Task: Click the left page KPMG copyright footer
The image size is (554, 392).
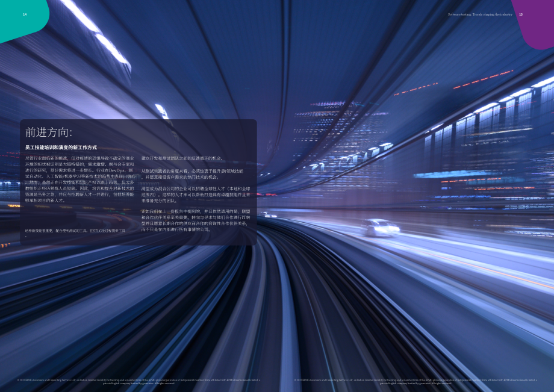Action: pos(138,382)
